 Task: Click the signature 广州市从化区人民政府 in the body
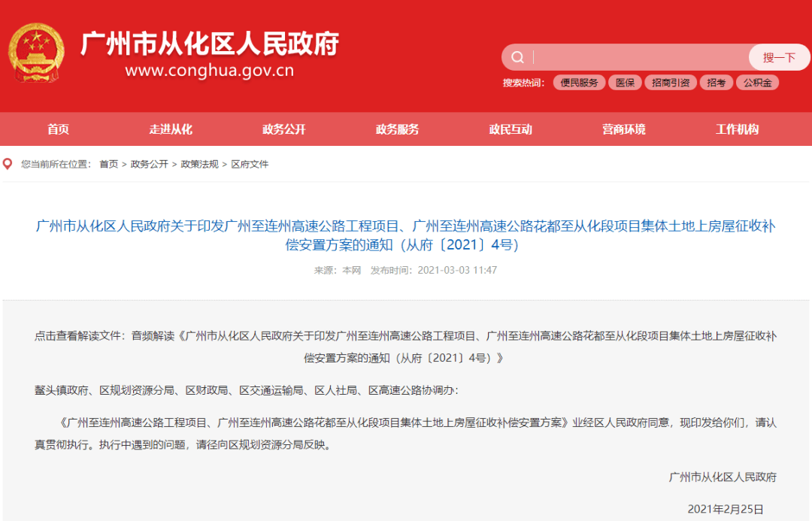pyautogui.click(x=723, y=477)
